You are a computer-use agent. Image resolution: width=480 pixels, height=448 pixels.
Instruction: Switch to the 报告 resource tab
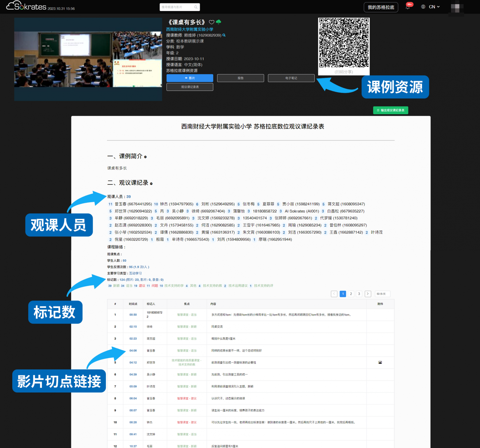coord(240,78)
